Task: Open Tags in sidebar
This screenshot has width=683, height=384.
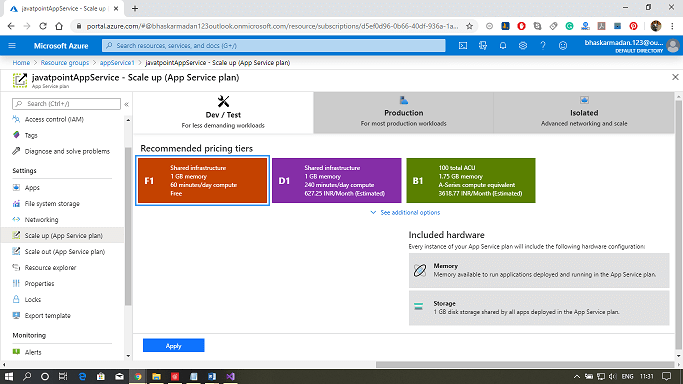Action: point(31,135)
